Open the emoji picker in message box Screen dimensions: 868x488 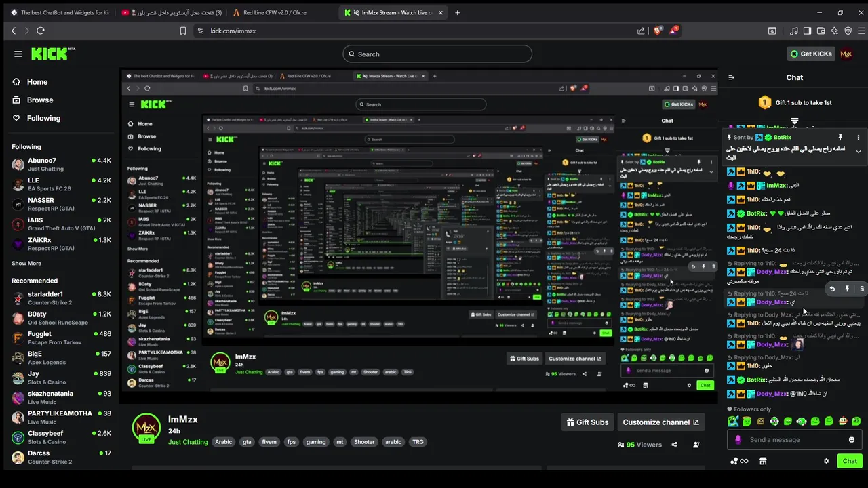[852, 439]
